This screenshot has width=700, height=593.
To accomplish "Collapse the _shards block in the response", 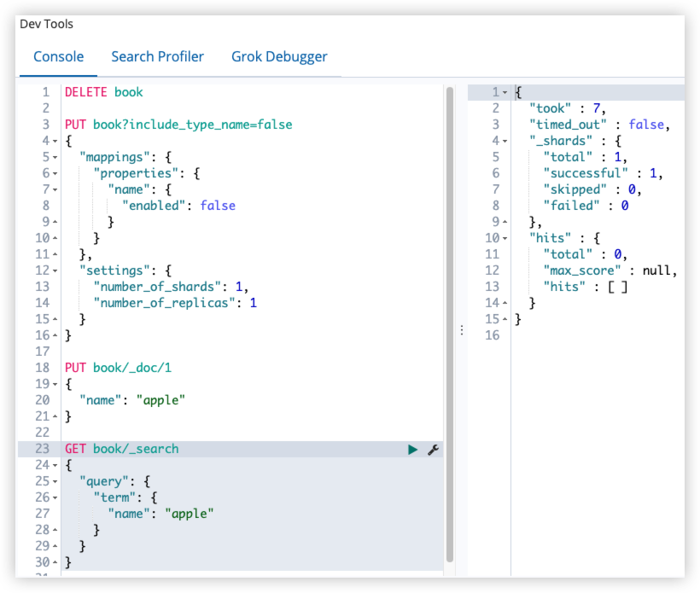I will [505, 142].
